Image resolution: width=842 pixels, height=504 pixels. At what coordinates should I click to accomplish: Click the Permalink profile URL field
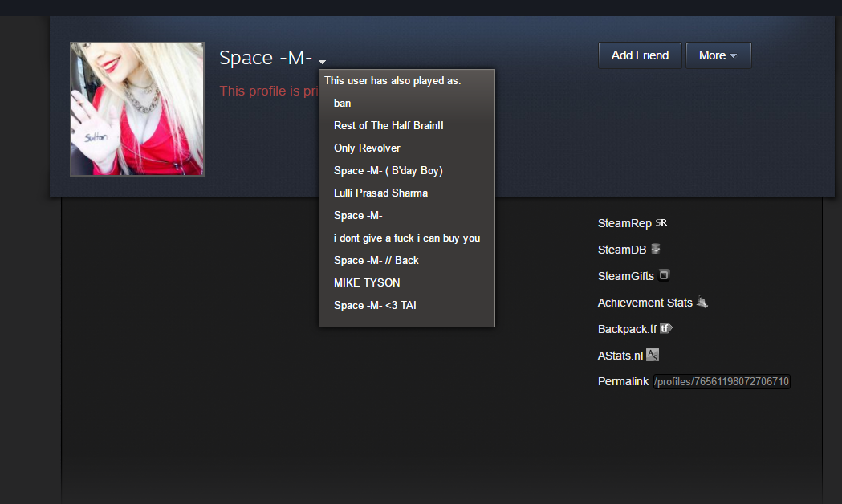[x=721, y=382]
